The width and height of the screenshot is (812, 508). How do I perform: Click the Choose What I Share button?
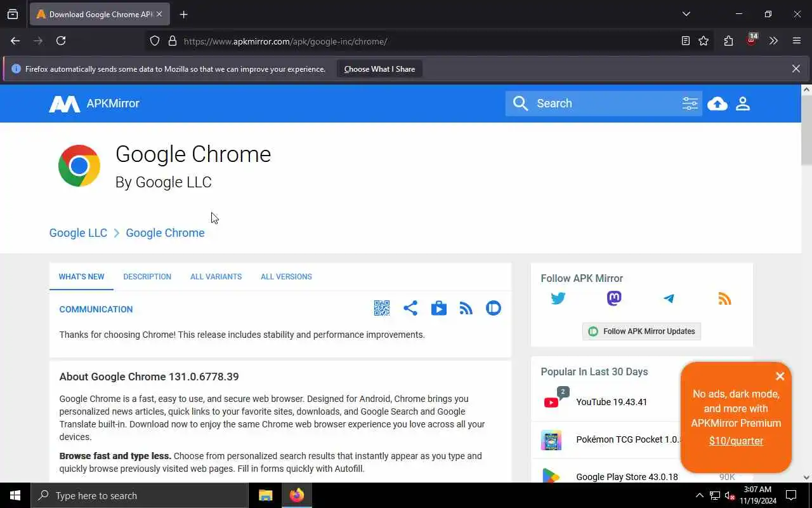(379, 69)
